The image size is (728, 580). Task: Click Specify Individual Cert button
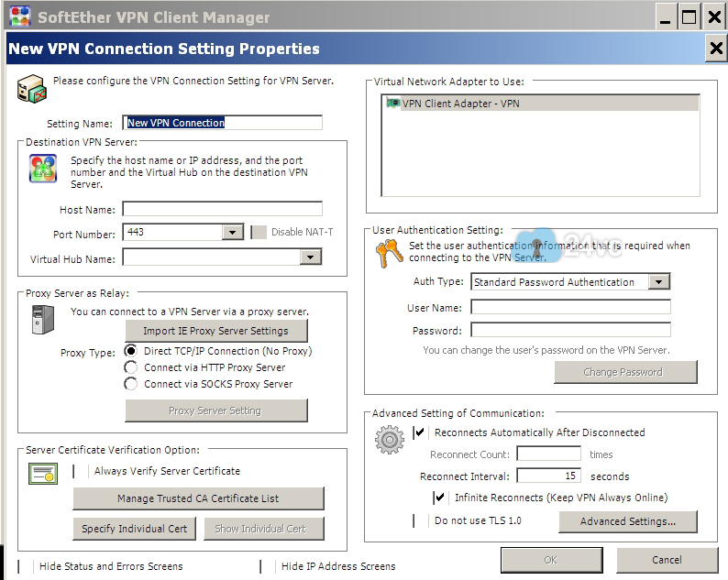pos(134,529)
